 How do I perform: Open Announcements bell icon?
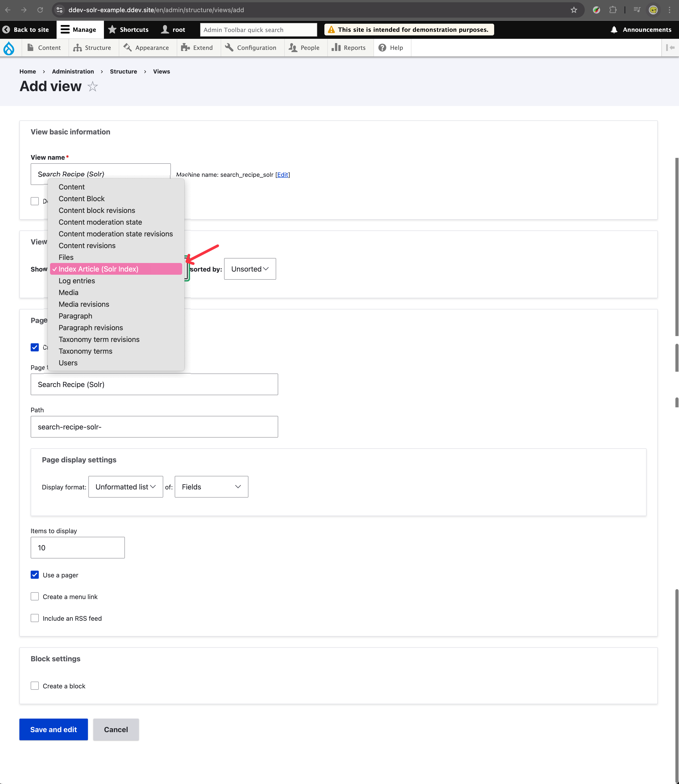[614, 30]
